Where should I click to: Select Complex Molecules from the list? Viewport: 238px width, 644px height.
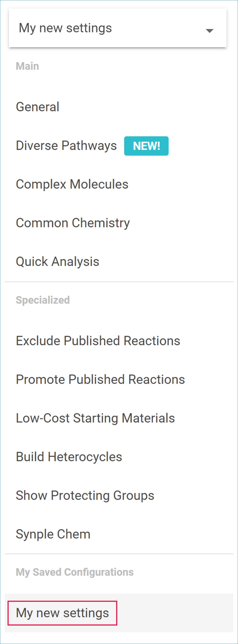[72, 184]
